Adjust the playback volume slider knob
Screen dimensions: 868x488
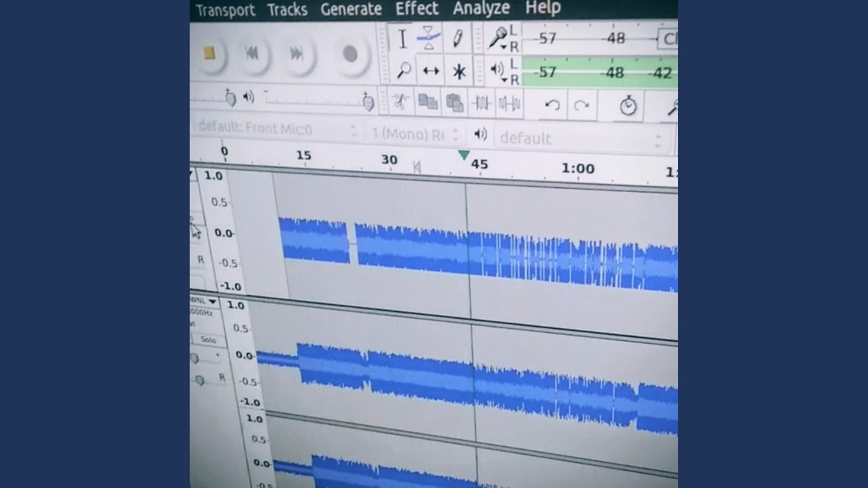[368, 102]
